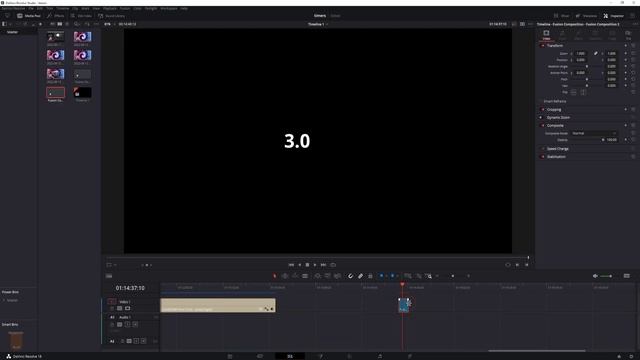
Task: Select the beige clip on Video 1
Action: tap(218, 305)
